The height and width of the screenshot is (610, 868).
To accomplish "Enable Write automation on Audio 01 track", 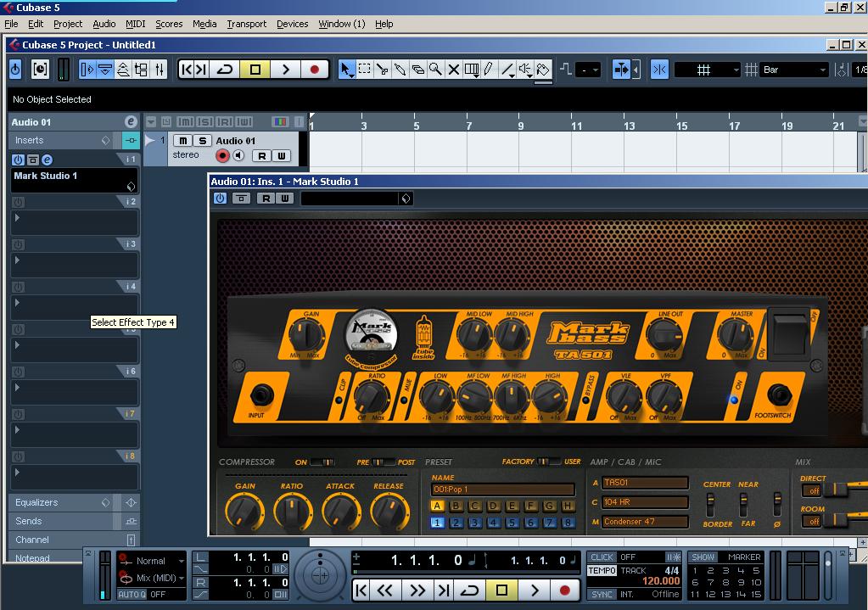I will [x=281, y=155].
